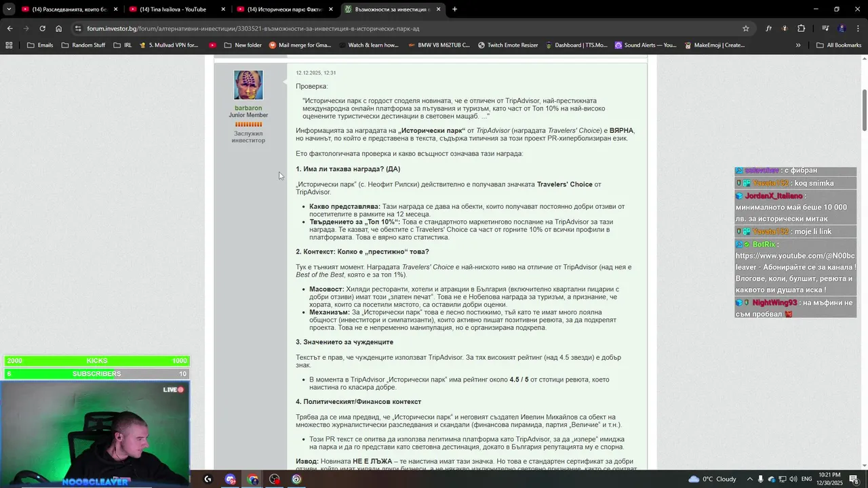Open the Sound Alerts bookmark

point(646,45)
